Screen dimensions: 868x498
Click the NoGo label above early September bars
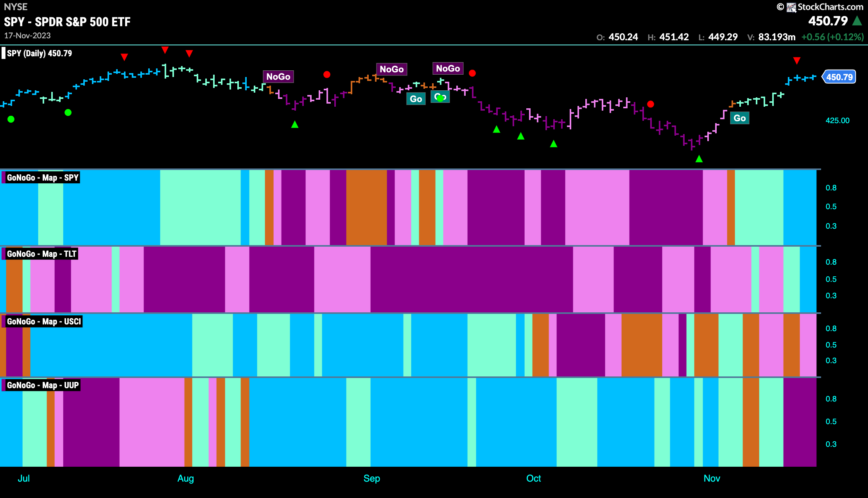[391, 69]
